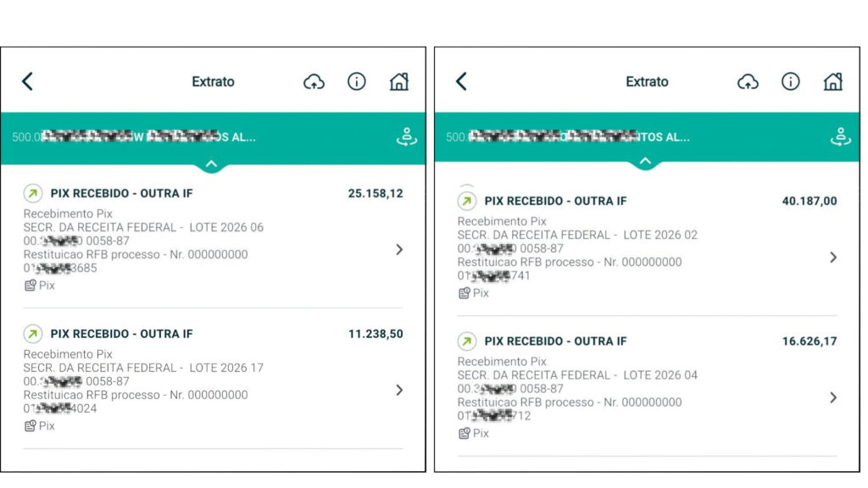The width and height of the screenshot is (868, 488).
Task: Go back from the statement listing 25.158,12
Action: (27, 81)
